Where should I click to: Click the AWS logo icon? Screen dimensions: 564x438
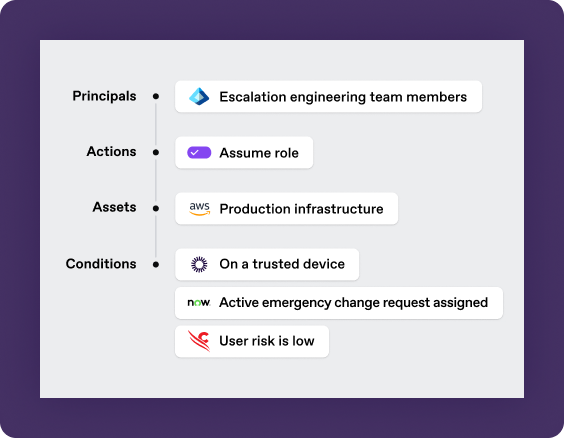(x=200, y=209)
